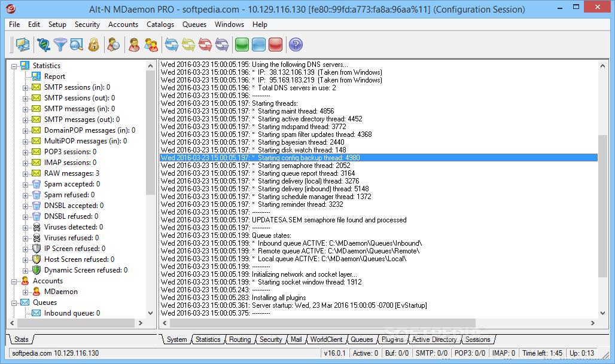Click the green square toolbar button
The width and height of the screenshot is (615, 364).
point(242,45)
